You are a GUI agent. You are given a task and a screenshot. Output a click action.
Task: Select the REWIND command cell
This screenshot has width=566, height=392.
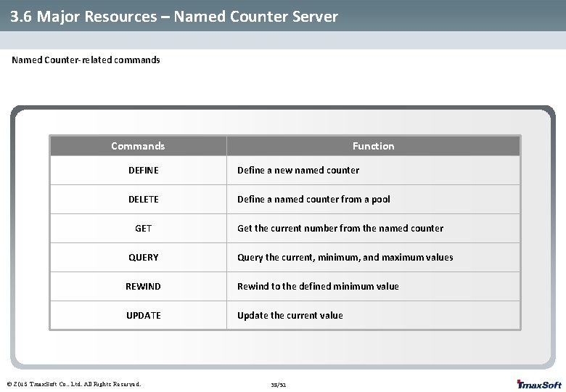point(139,286)
